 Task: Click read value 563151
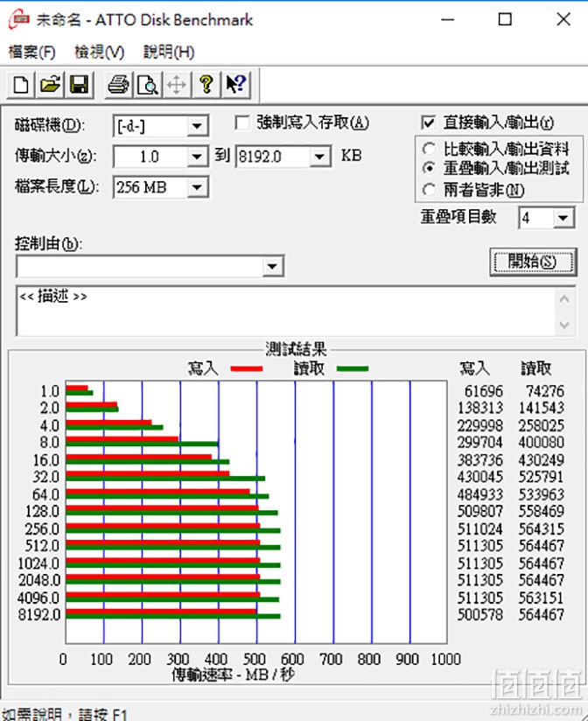coord(541,598)
